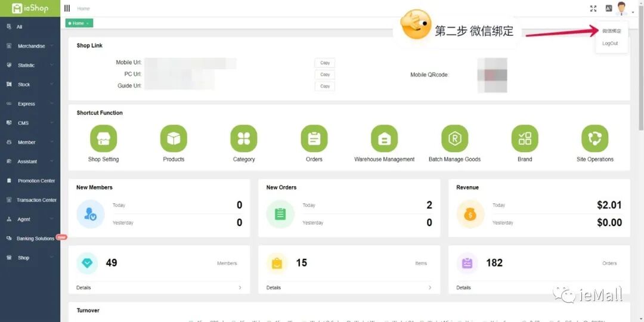Select All in the sidebar

click(x=30, y=27)
